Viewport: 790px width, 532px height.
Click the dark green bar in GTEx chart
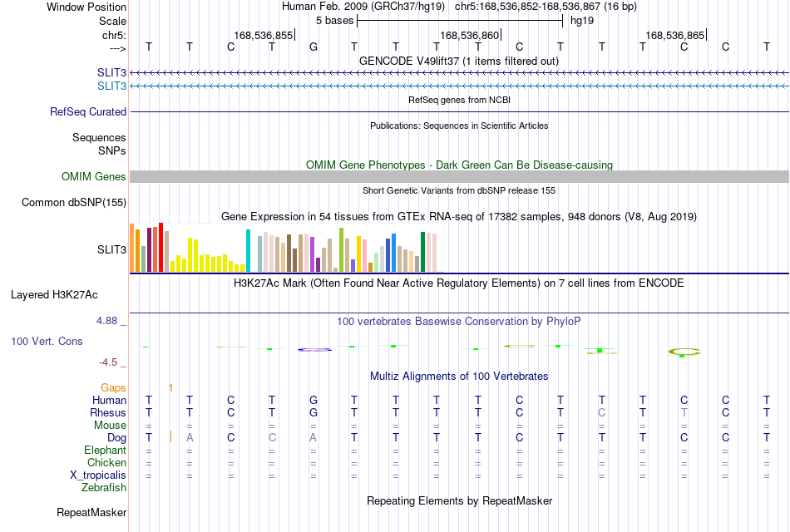(422, 252)
